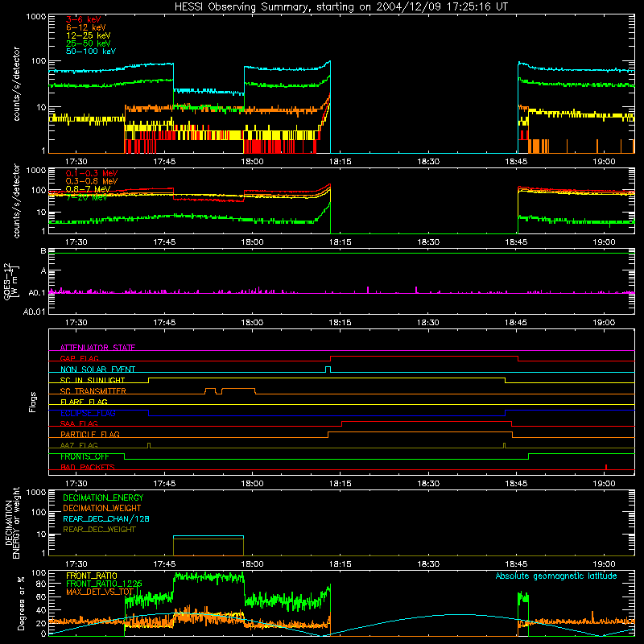The image size is (644, 644).
Task: Click the 0.1-0.3 MeV legend entry
Action: click(x=92, y=173)
